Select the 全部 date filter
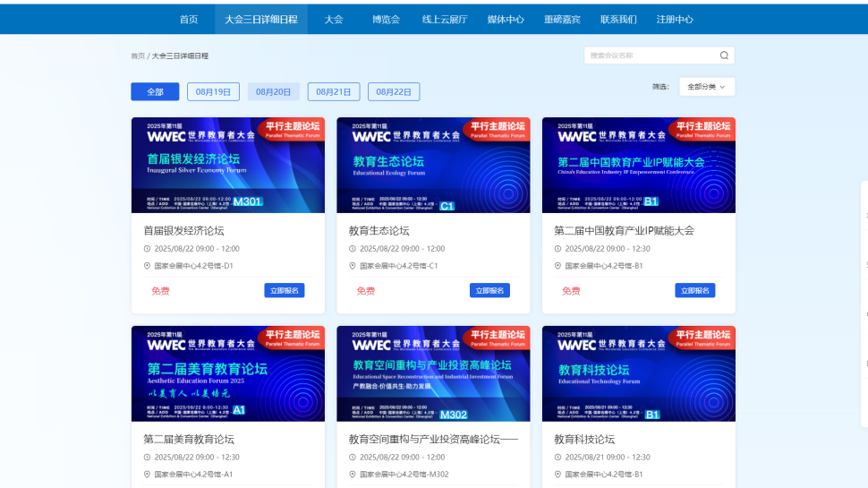This screenshot has width=868, height=488. 155,92
